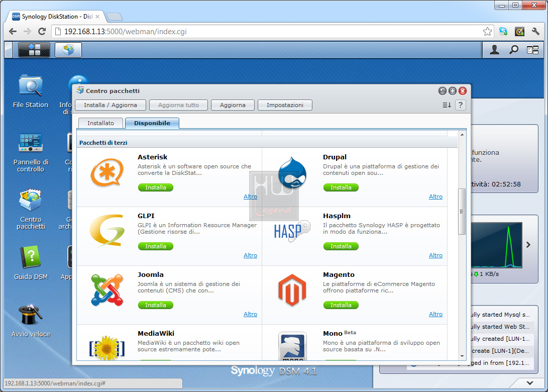The height and width of the screenshot is (392, 548).
Task: Change sort order in Centro pacchetti
Action: pyautogui.click(x=447, y=105)
